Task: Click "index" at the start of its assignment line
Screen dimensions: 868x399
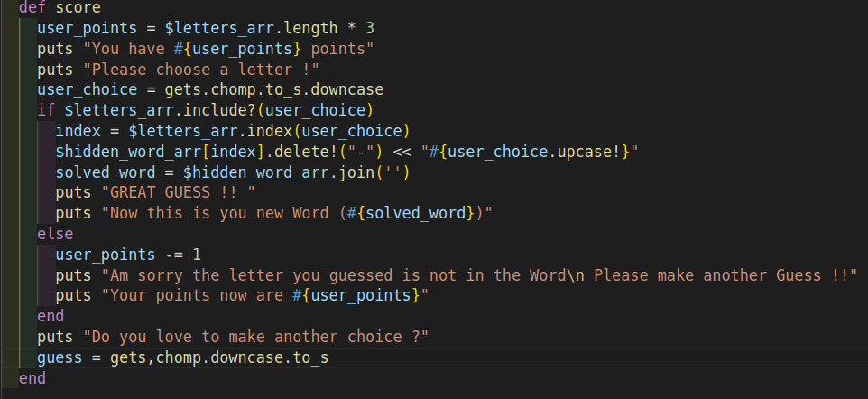Action: (78, 131)
